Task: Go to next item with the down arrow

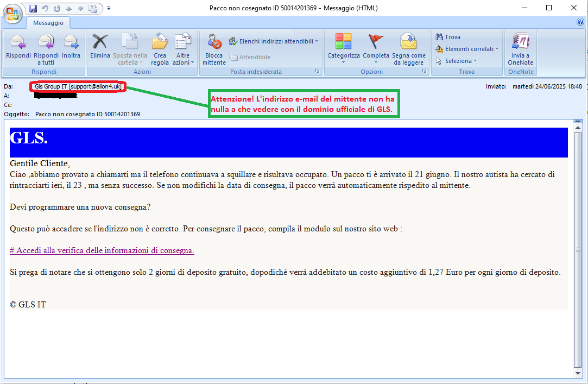Action: 80,8
